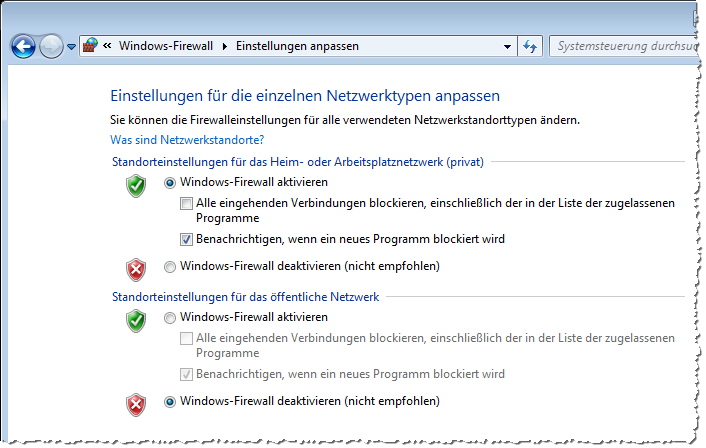Image resolution: width=706 pixels, height=448 pixels.
Task: Enable blocking all incoming connections for private network
Action: coord(186,204)
